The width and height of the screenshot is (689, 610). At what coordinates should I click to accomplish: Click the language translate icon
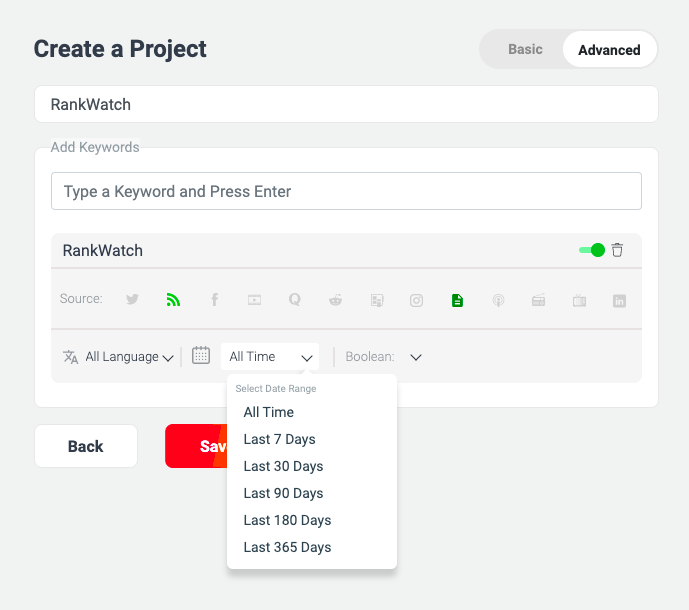point(71,357)
